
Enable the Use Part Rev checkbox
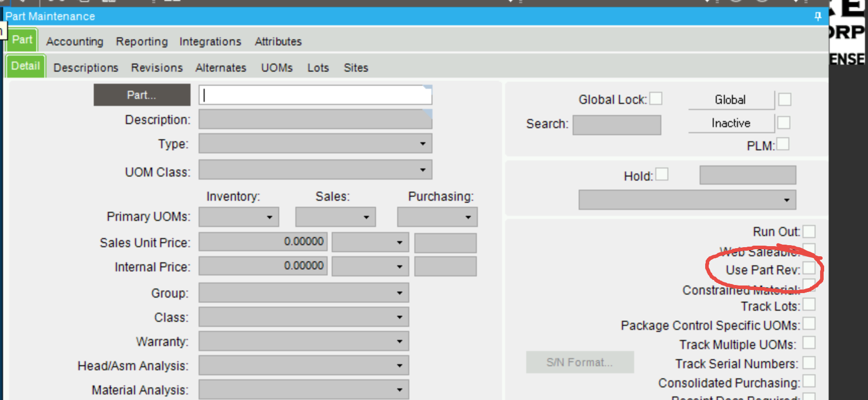(x=809, y=268)
